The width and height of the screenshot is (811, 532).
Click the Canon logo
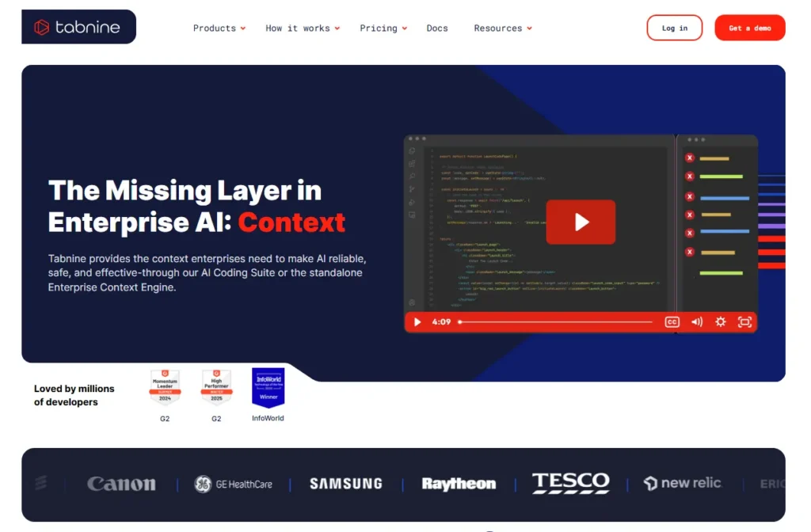(x=121, y=484)
